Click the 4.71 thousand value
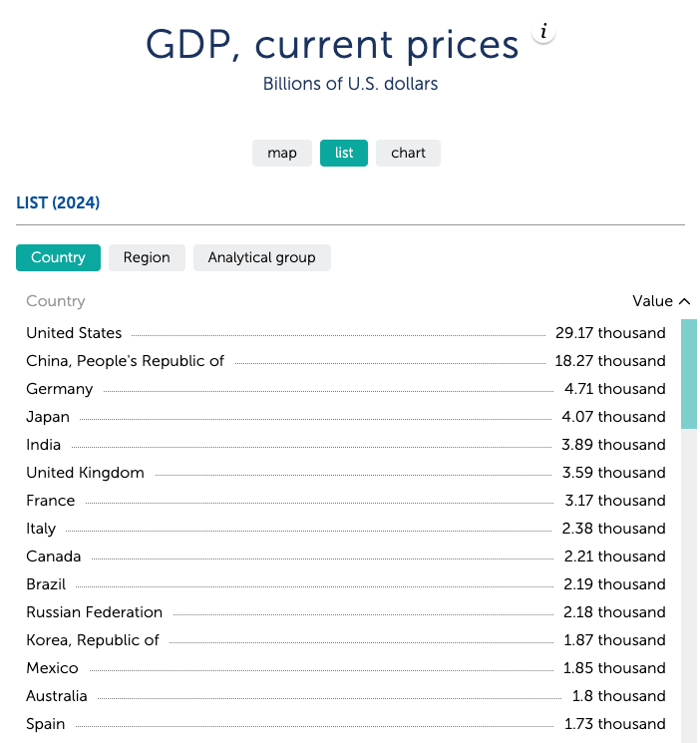700x743 pixels. (x=614, y=389)
